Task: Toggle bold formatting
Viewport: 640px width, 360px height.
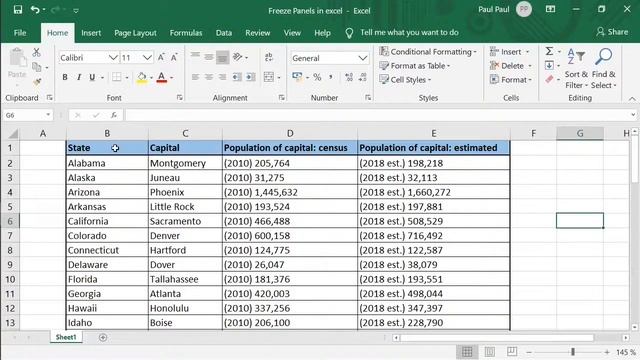Action: 64,77
